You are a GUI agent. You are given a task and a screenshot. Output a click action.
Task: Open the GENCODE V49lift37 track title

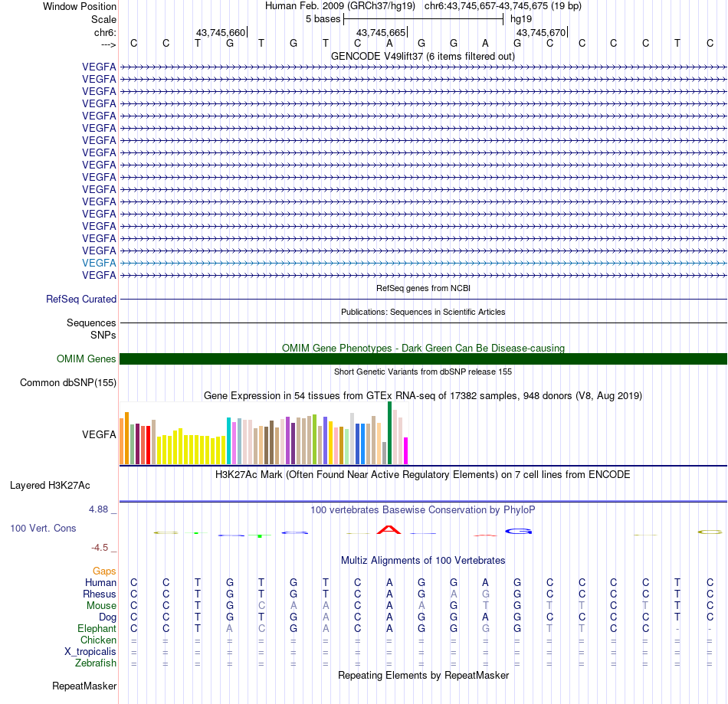point(422,56)
